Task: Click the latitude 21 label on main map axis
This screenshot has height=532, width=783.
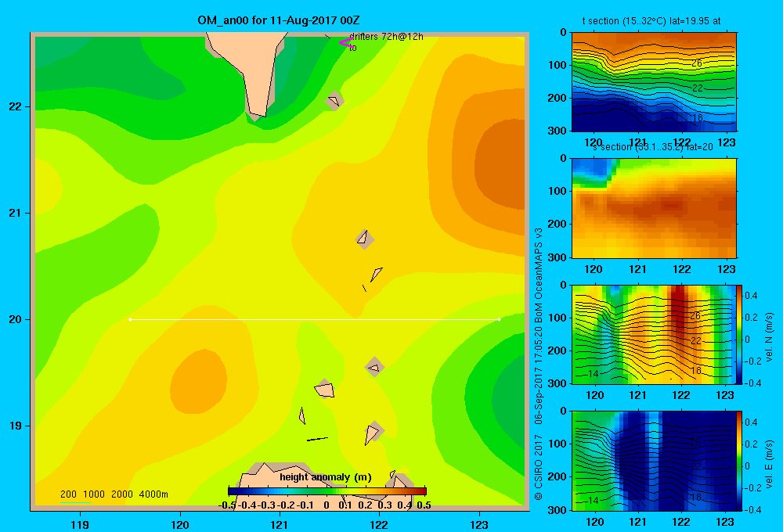Action: click(16, 213)
